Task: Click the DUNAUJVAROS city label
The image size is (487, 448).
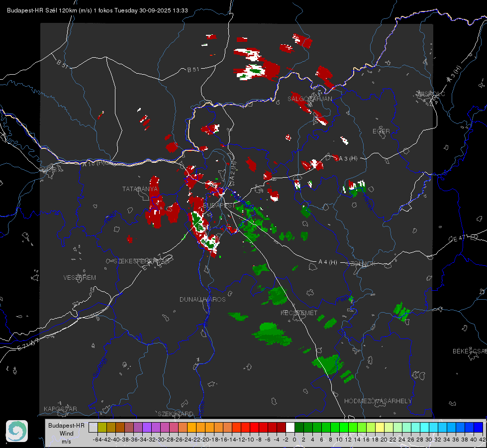Action: click(x=202, y=300)
